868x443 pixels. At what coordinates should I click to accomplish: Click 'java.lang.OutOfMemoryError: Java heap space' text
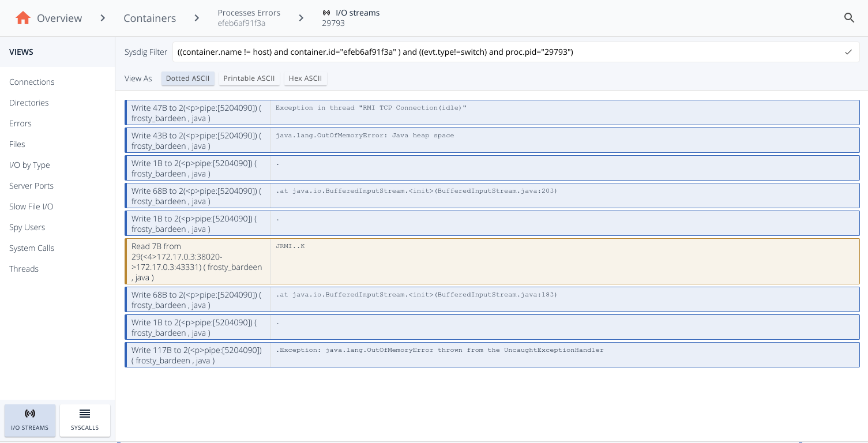[365, 136]
